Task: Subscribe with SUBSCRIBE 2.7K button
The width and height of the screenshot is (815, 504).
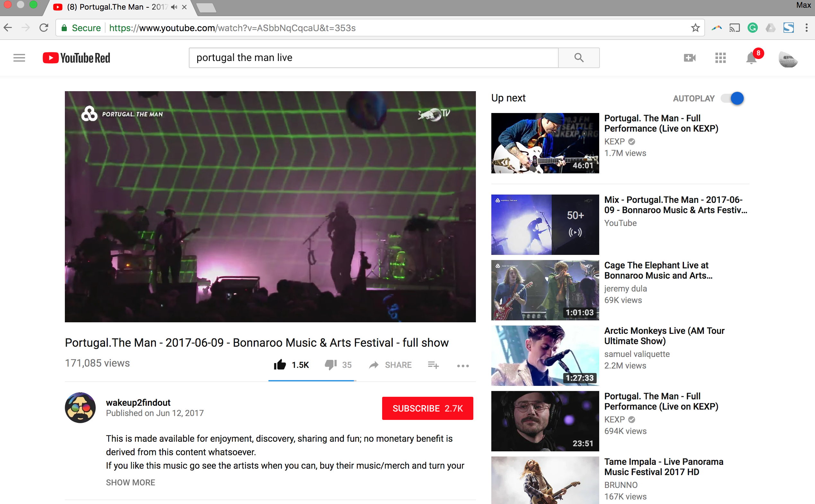Action: (427, 408)
